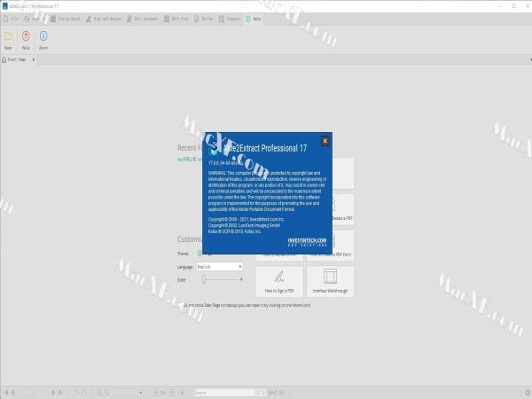Image resolution: width=532 pixels, height=399 pixels.
Task: Open the Compare tab
Action: pos(230,19)
